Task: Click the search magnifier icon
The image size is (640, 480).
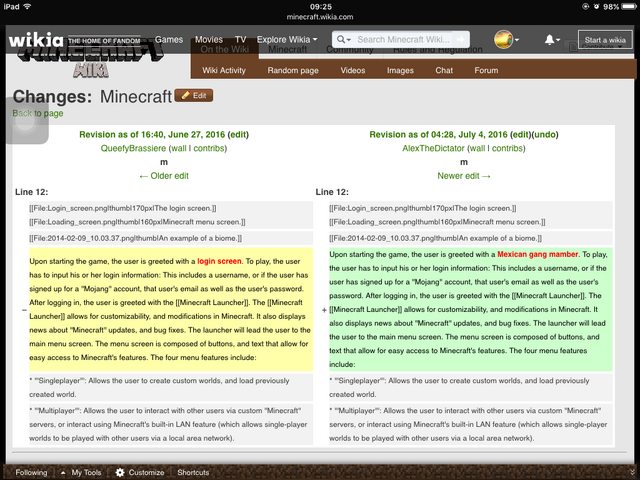Action: 343,40
